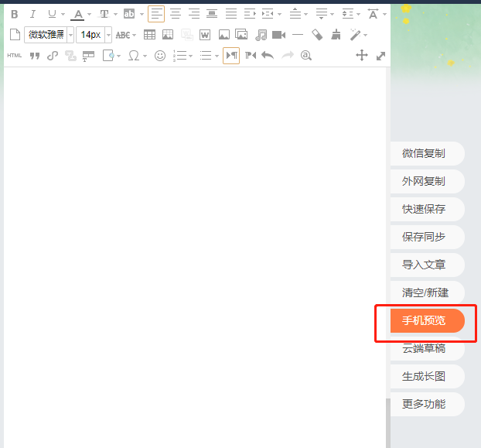Viewport: 481px width, 448px height.
Task: Open the font color dropdown arrow
Action: click(89, 14)
